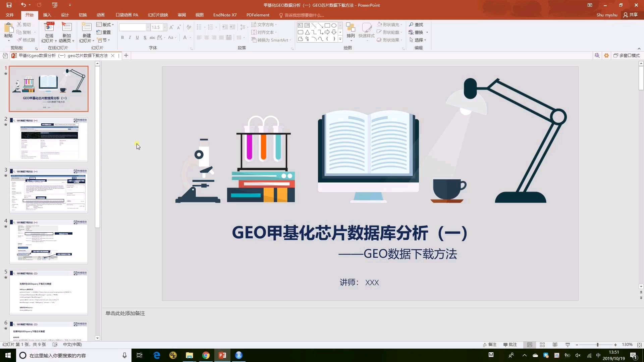Click the Share (共享) button
Viewport: 644px width, 362px height.
(x=631, y=15)
